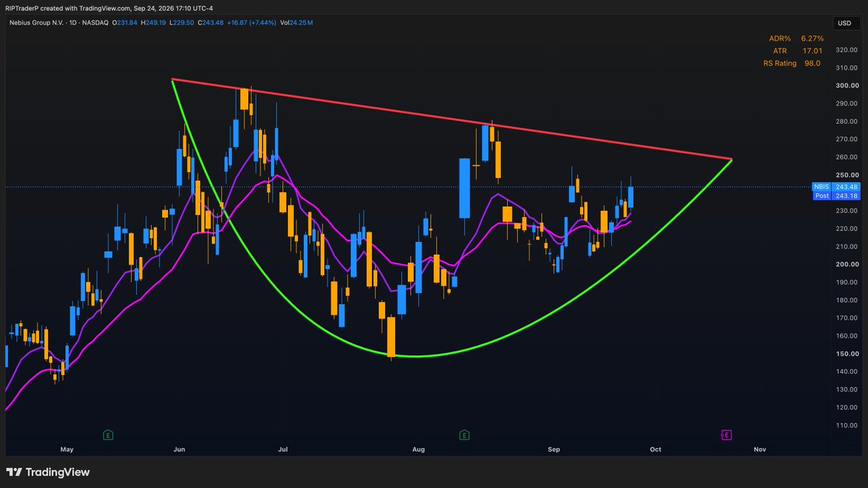This screenshot has width=868, height=488.
Task: Click the 280.00 price axis label
Action: [x=846, y=121]
